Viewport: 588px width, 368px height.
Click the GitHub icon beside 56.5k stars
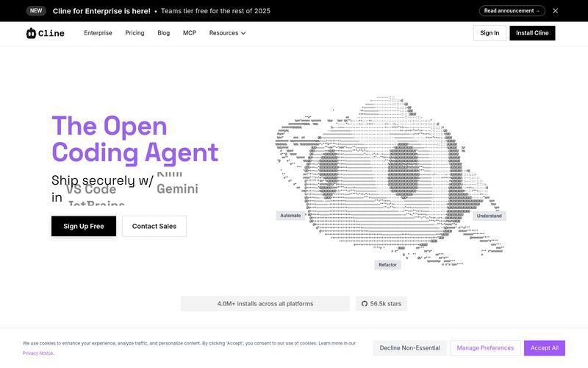tap(363, 304)
